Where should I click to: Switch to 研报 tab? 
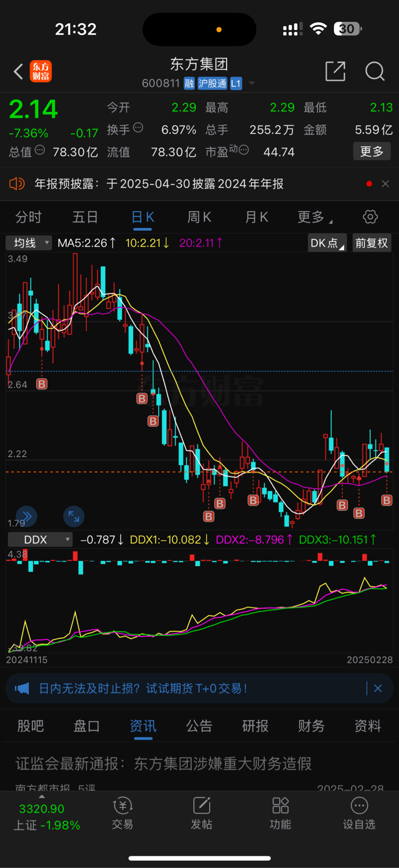click(x=256, y=726)
